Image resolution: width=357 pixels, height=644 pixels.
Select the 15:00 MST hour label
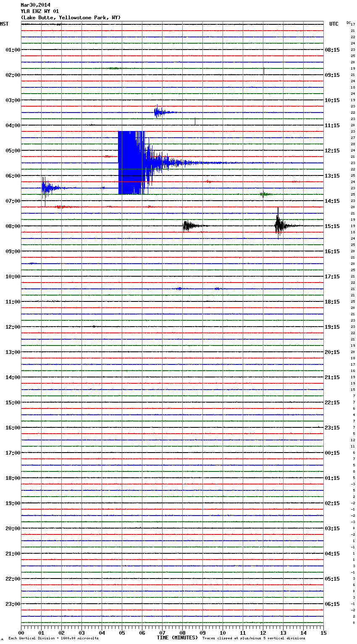pyautogui.click(x=13, y=403)
